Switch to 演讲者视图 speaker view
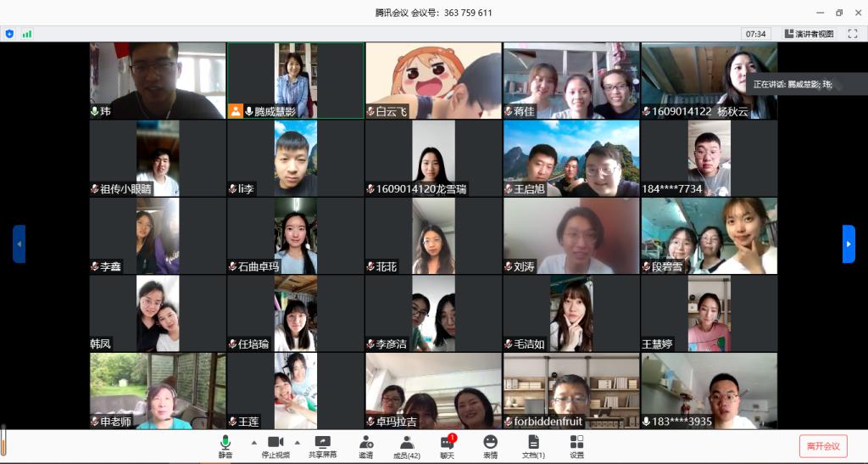The width and height of the screenshot is (868, 464). pyautogui.click(x=809, y=34)
